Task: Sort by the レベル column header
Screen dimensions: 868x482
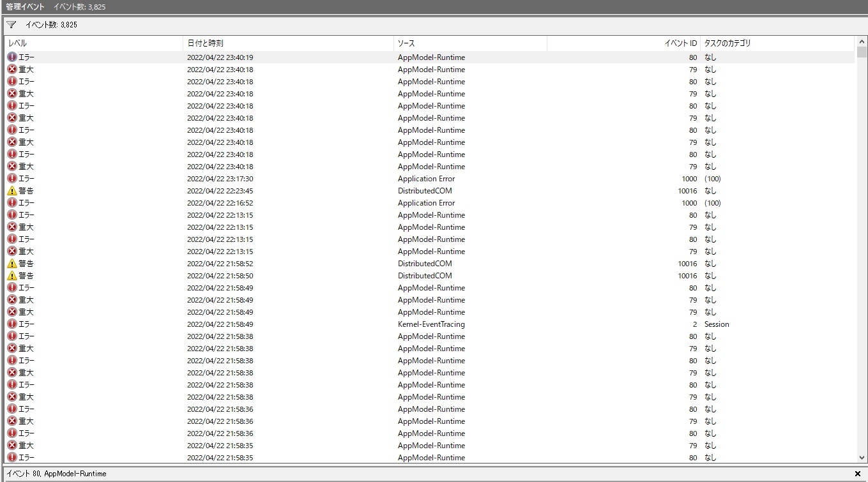Action: coord(94,43)
